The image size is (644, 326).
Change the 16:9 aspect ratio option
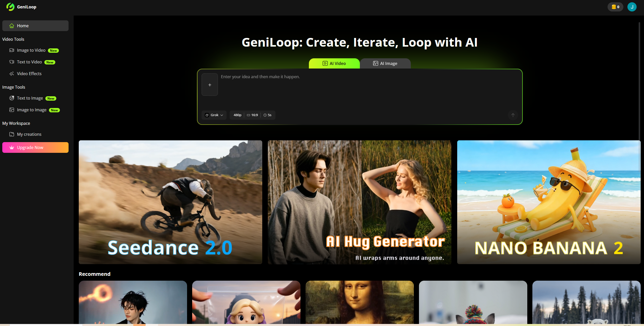[x=252, y=115]
